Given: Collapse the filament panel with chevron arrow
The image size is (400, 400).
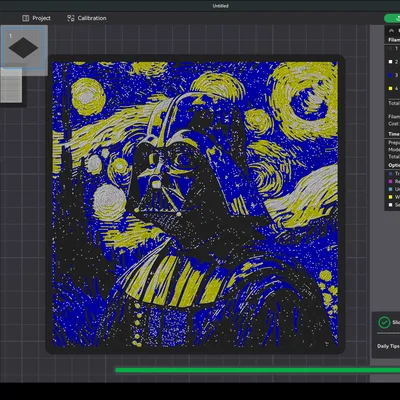Looking at the screenshot, I should tap(391, 31).
